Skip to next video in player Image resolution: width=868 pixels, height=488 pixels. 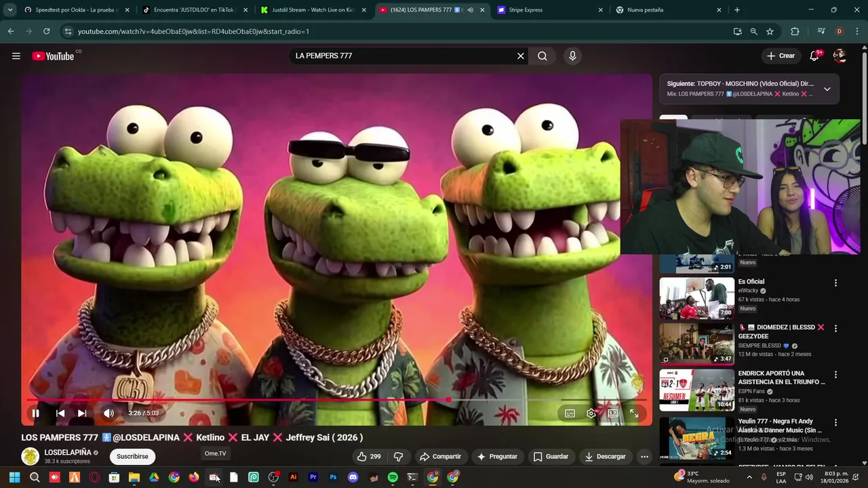click(82, 413)
